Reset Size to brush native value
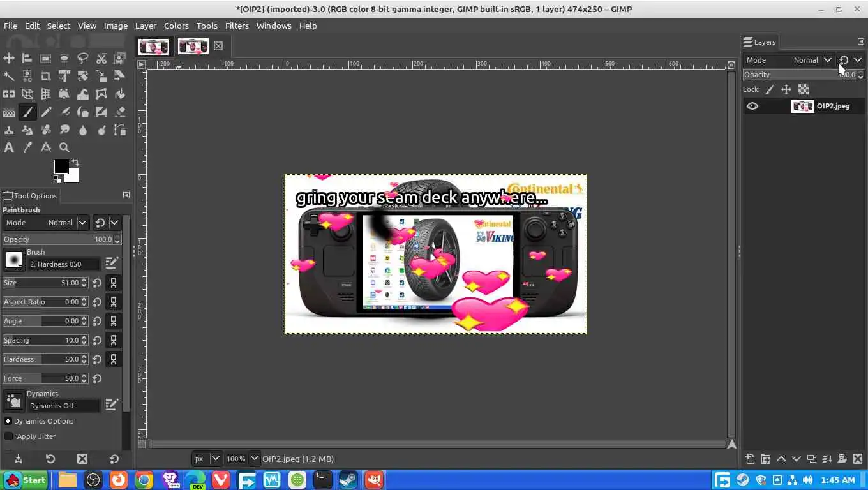 (x=97, y=283)
